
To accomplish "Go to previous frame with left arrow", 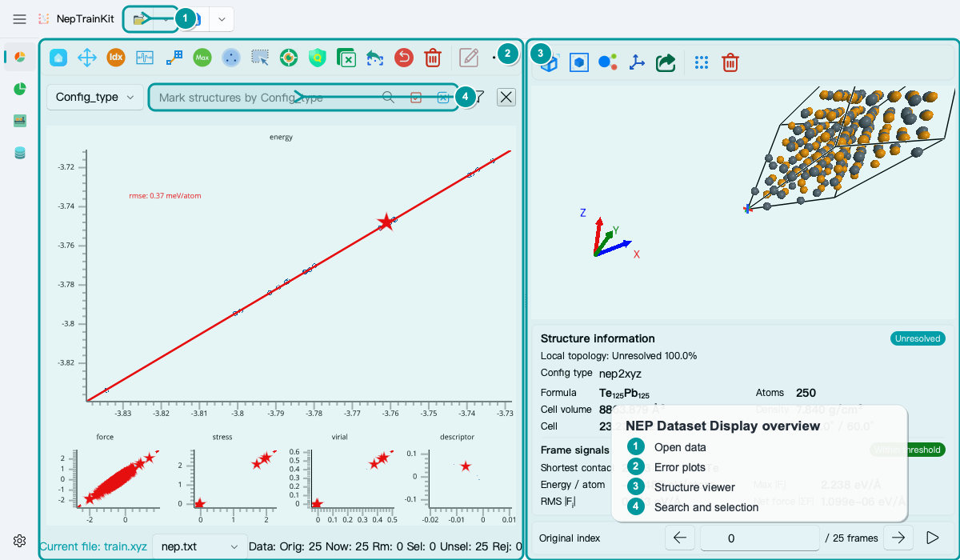I will 680,538.
